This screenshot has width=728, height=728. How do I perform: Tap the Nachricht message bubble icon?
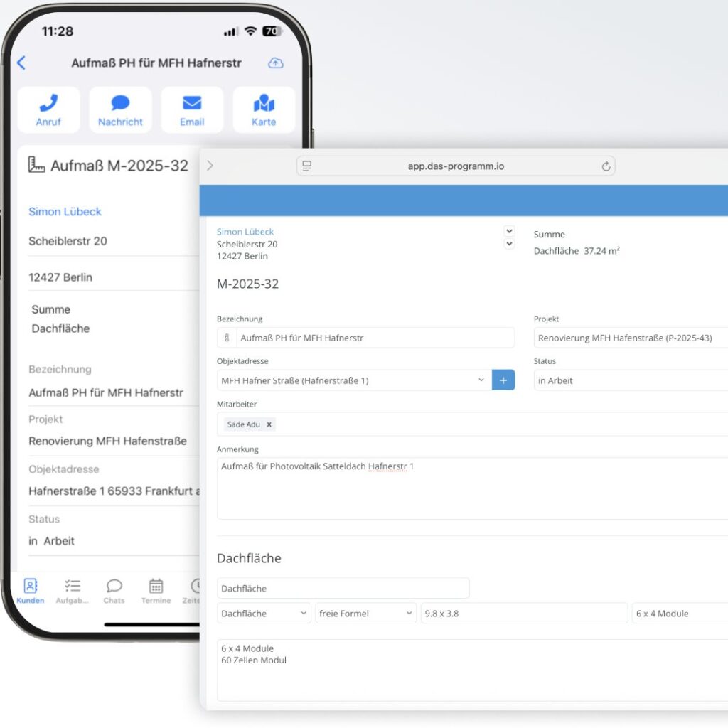120,104
